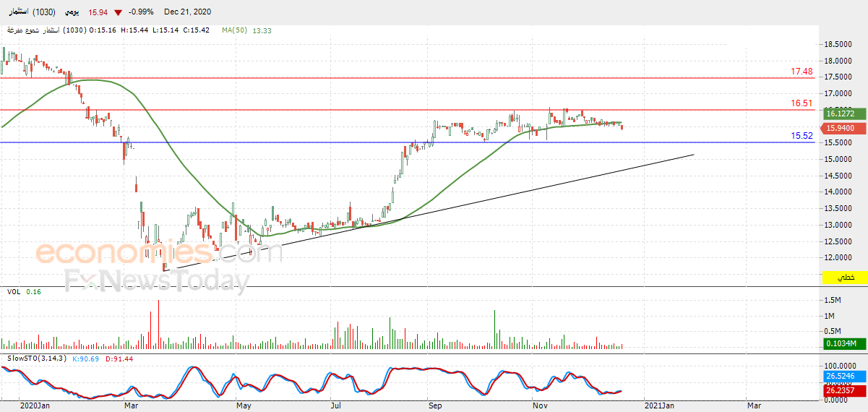The image size is (868, 412).
Task: Click the 12.0000 price axis label
Action: [838, 257]
